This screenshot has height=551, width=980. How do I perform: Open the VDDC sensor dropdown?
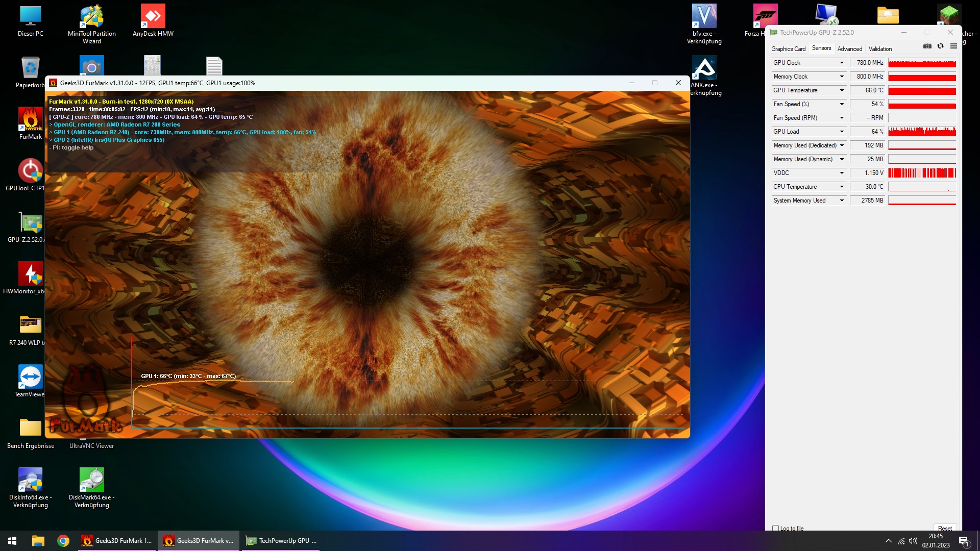842,173
